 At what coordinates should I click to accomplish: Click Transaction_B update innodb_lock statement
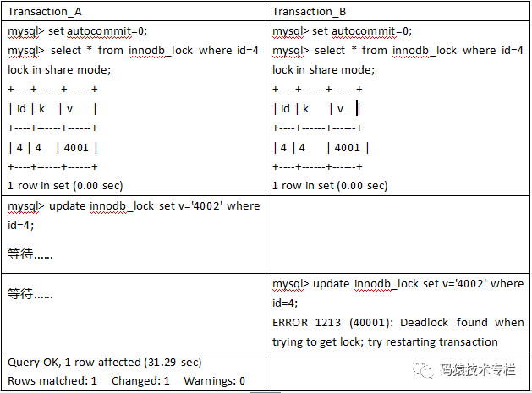pyautogui.click(x=398, y=284)
